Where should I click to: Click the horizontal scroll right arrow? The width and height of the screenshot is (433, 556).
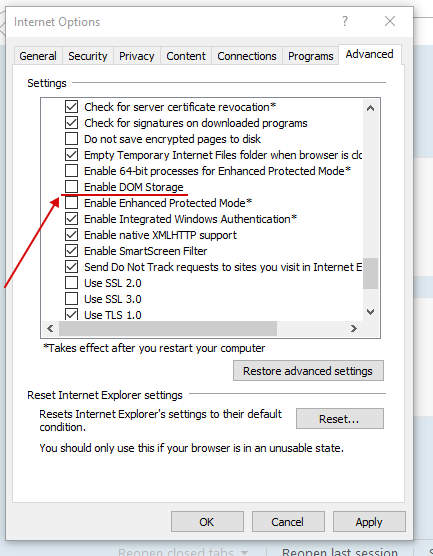pyautogui.click(x=353, y=328)
